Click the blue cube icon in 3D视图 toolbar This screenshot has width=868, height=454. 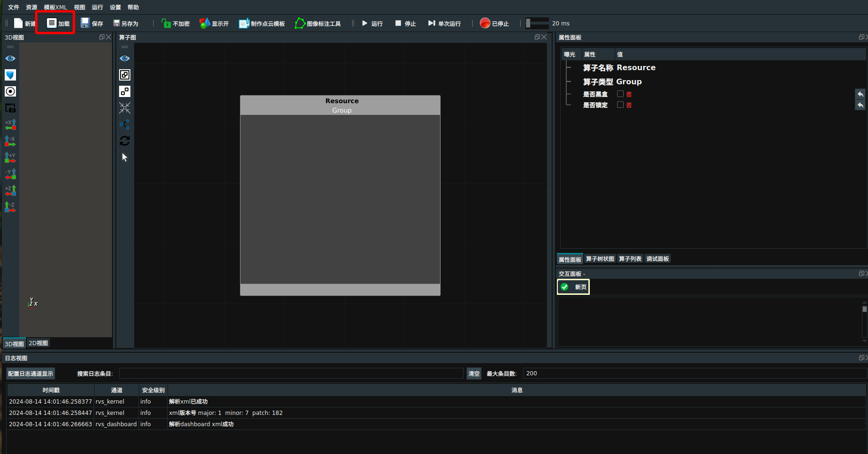tap(10, 75)
